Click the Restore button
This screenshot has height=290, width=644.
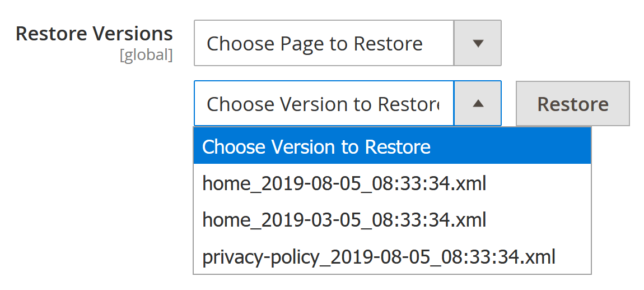tap(572, 103)
